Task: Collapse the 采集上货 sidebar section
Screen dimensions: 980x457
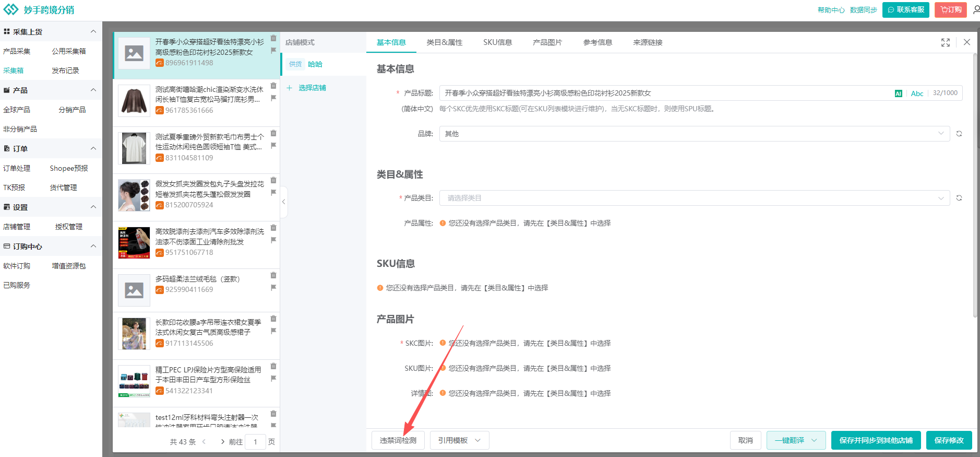Action: 93,31
